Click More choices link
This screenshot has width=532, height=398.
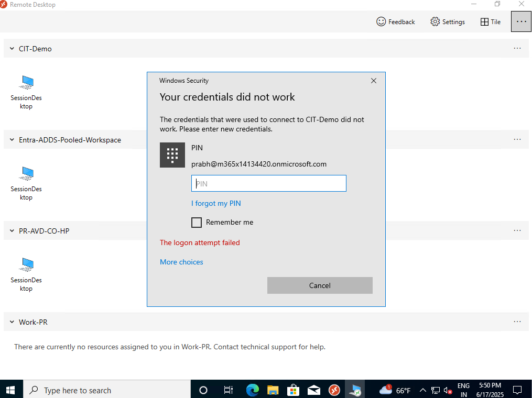coord(181,262)
